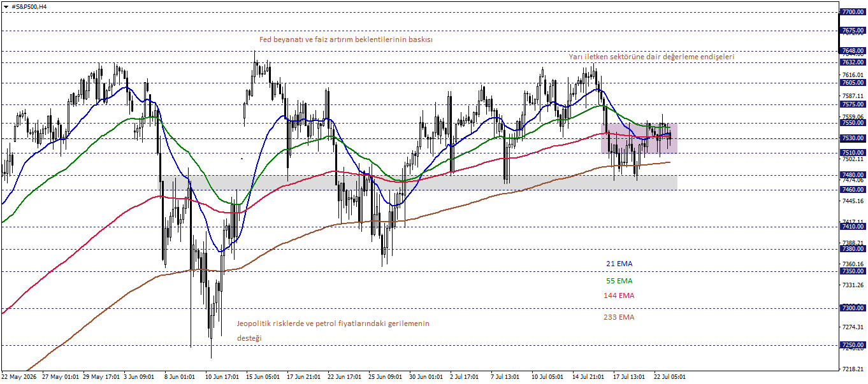868x384 pixels.
Task: Click the 7510.00 price level label
Action: click(x=852, y=153)
